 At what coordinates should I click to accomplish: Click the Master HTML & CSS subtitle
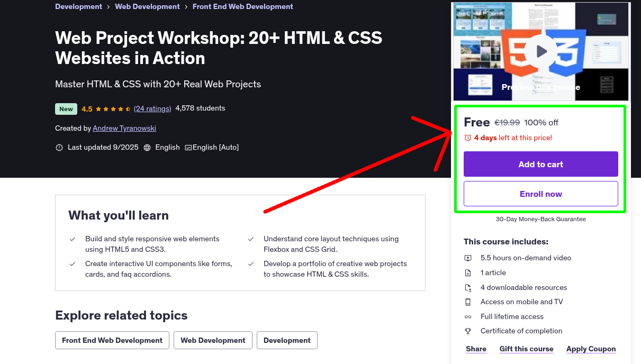click(158, 84)
